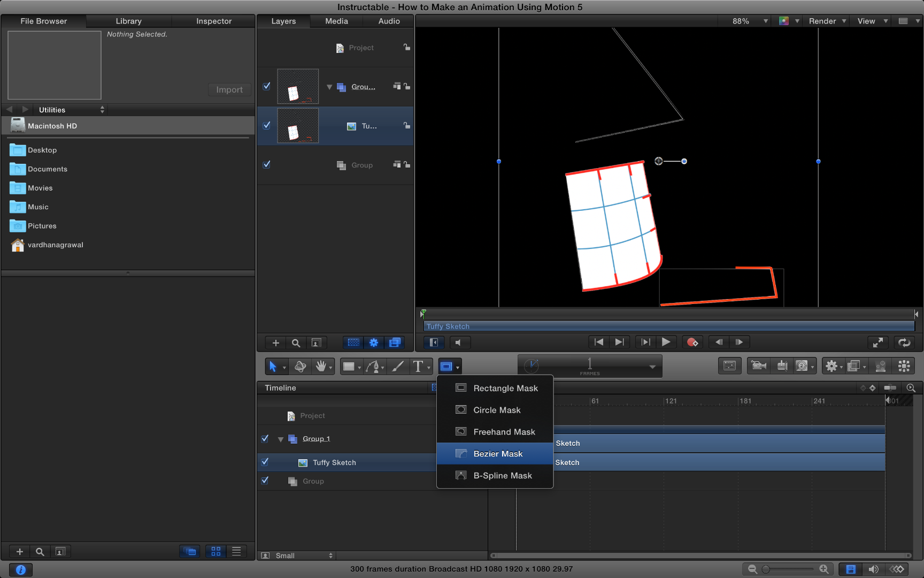Adjust the bottom zoom slider knob

tap(766, 569)
